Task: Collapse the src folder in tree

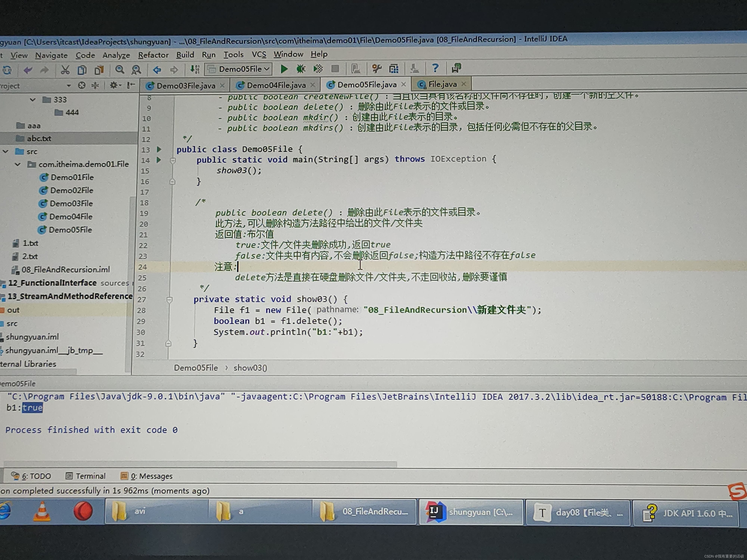Action: click(6, 152)
